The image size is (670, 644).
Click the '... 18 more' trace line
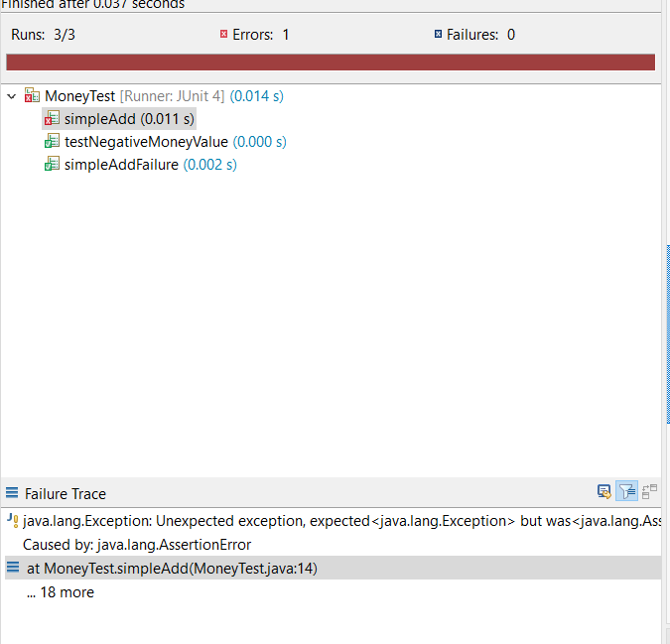[x=61, y=592]
